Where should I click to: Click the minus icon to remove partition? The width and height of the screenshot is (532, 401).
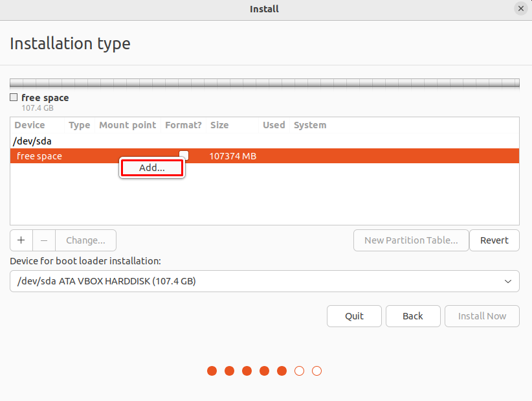tap(44, 240)
